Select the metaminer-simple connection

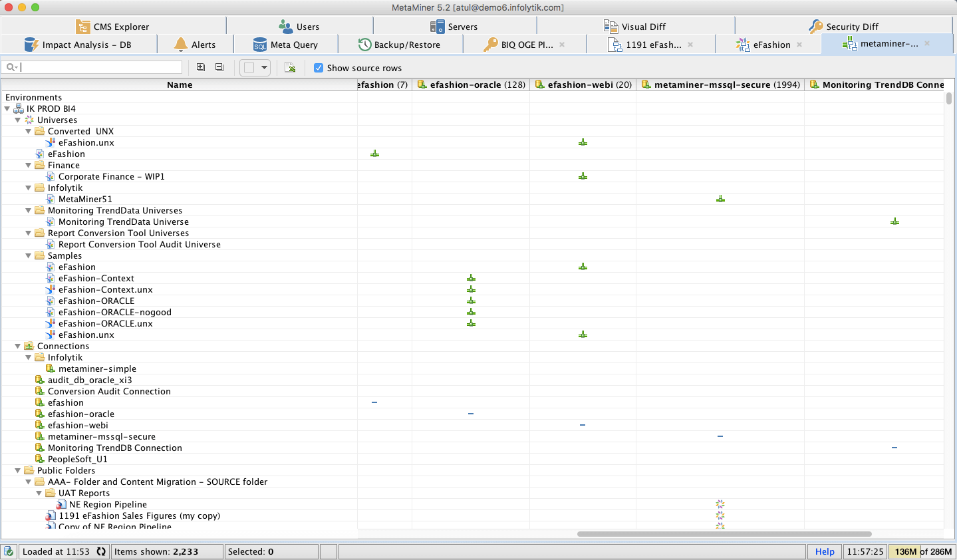(x=97, y=368)
